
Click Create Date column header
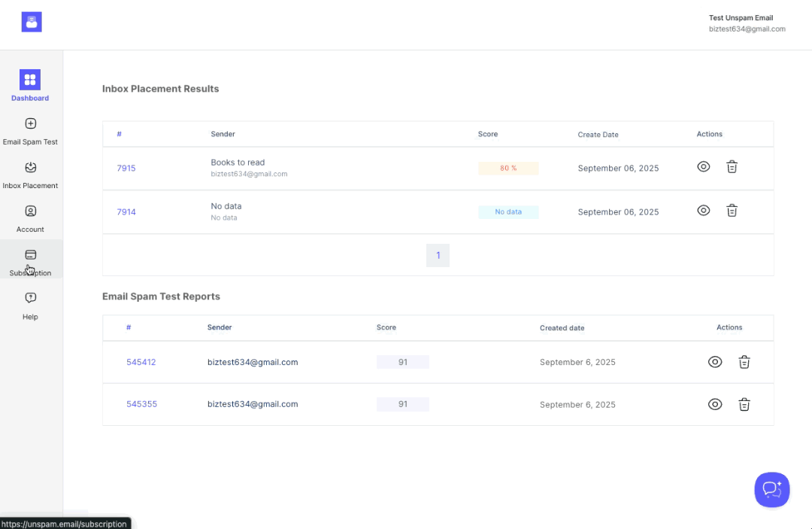[598, 135]
